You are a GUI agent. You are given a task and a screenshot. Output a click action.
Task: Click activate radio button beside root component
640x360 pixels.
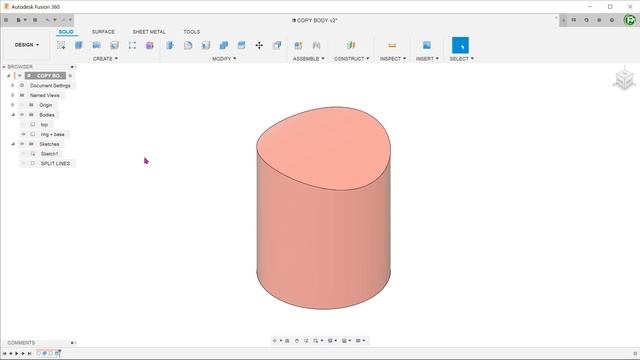tap(70, 76)
